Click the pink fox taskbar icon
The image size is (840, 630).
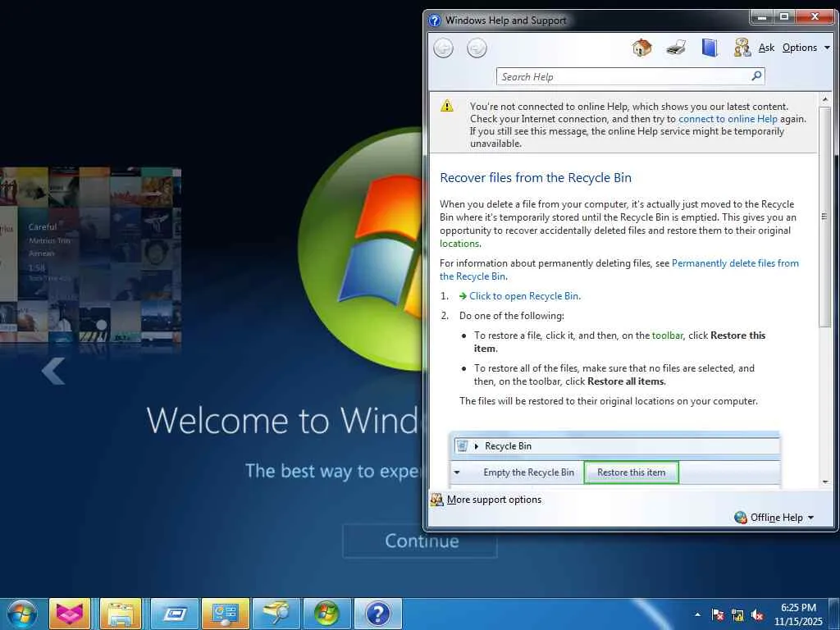[70, 614]
